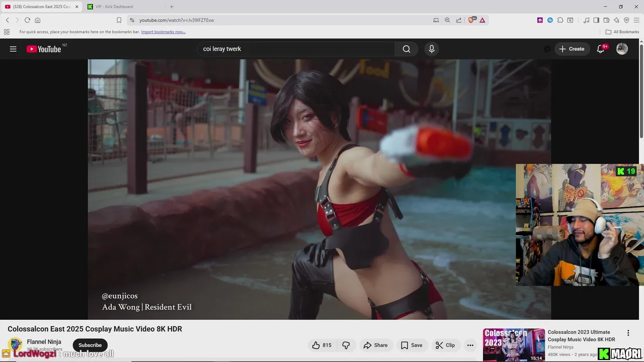Open more actions ellipsis under the video

[x=470, y=345]
